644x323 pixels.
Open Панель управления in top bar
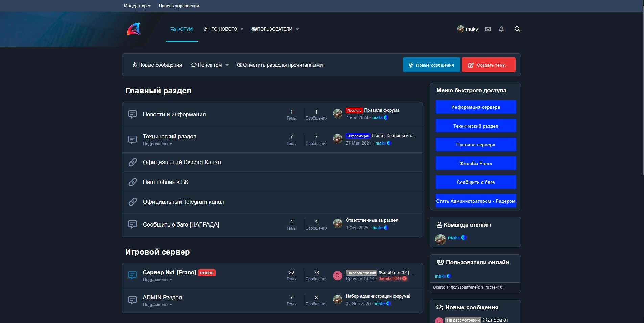[x=178, y=6]
